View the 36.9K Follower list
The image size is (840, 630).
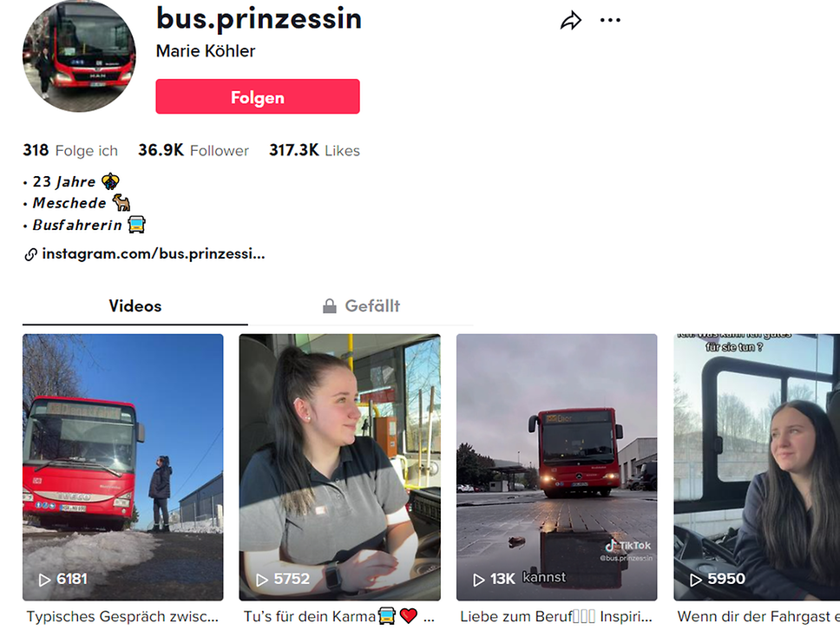coord(194,150)
